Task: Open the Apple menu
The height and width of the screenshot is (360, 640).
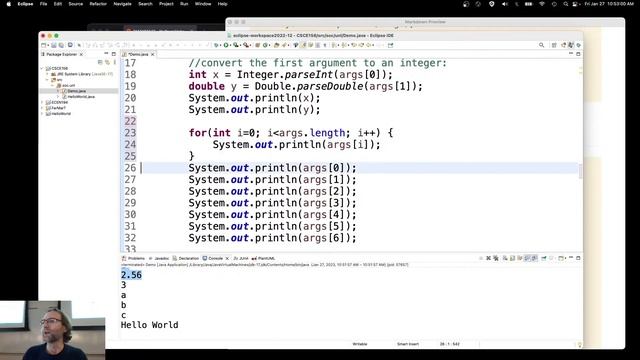Action: 9,4
